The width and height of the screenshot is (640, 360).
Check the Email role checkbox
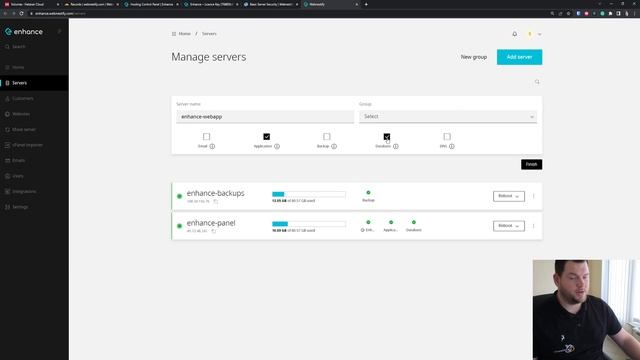(x=207, y=137)
